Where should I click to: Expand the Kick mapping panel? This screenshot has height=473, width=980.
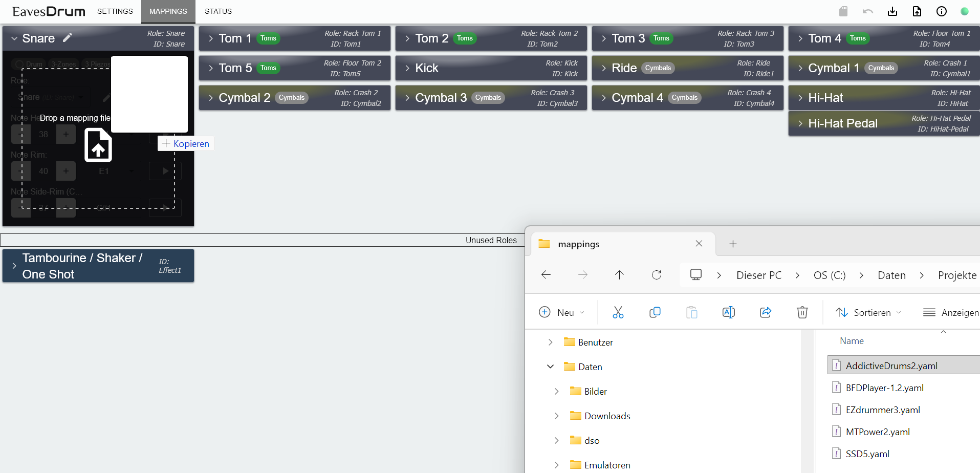(407, 68)
